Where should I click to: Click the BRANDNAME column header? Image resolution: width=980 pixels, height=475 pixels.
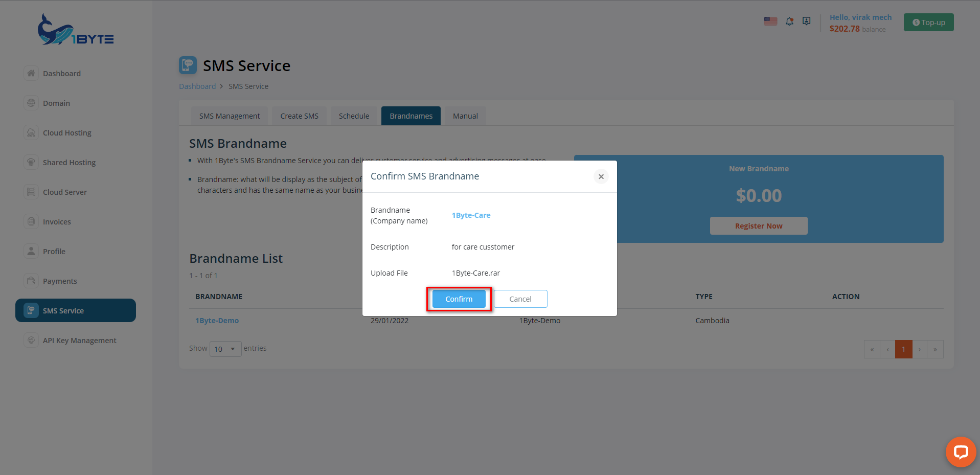click(219, 297)
